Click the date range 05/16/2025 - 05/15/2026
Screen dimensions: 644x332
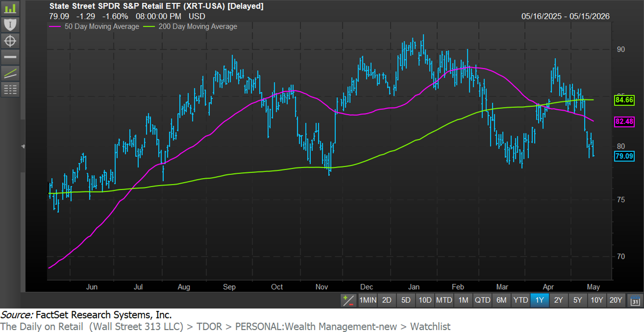click(565, 16)
